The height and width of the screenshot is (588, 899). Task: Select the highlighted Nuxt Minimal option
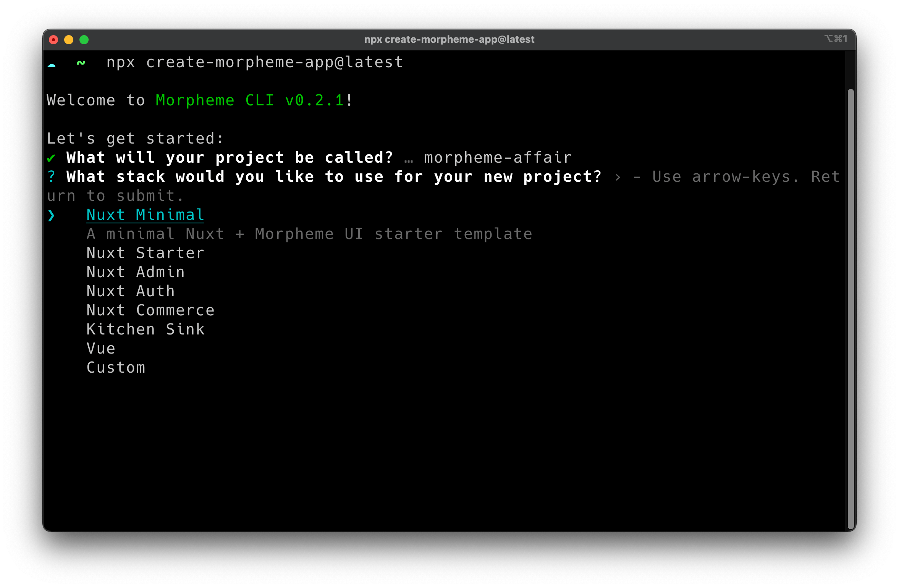(x=145, y=215)
